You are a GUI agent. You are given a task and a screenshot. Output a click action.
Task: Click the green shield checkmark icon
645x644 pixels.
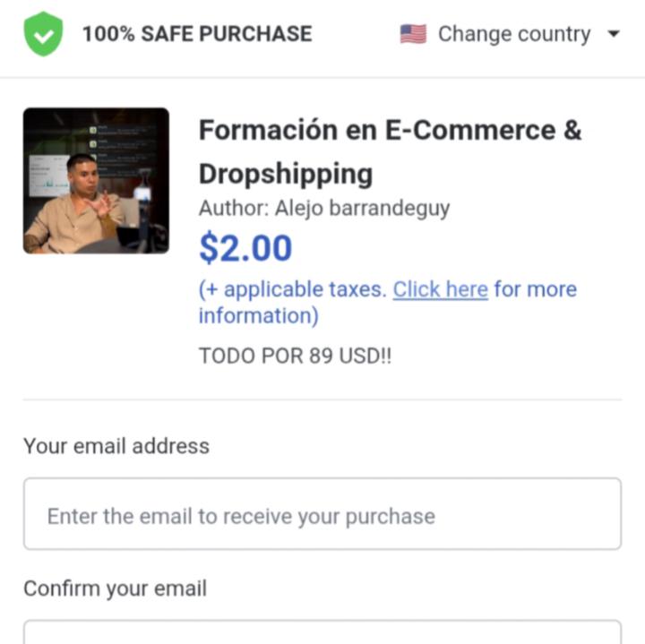click(43, 35)
